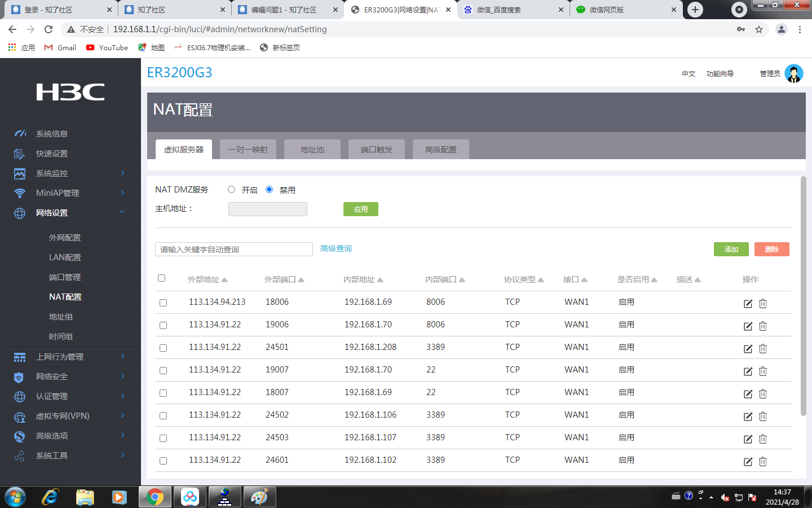Tick the checkbox for port 19006 row
Viewport: 812px width, 508px height.
[x=164, y=326]
